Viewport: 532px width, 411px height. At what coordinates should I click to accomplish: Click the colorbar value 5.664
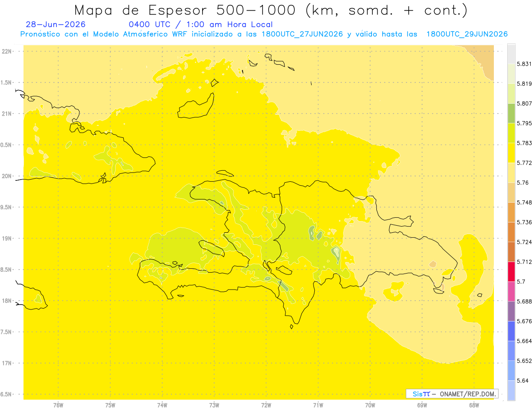click(524, 341)
